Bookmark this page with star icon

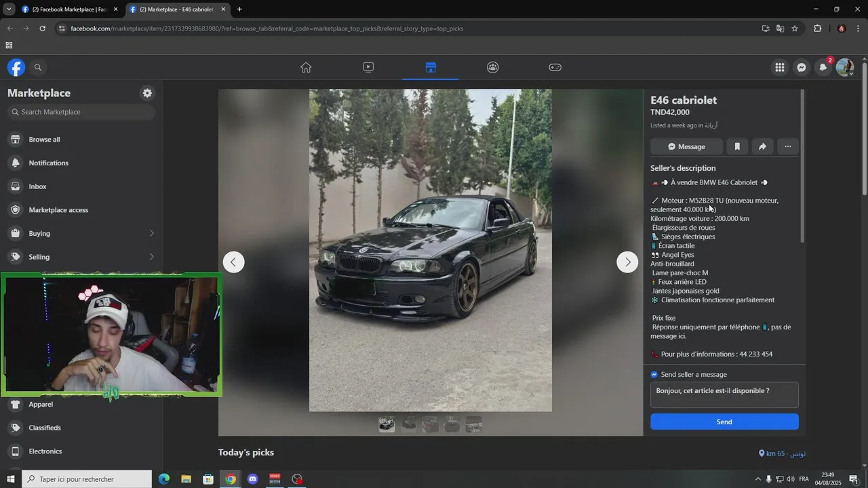tap(795, 28)
